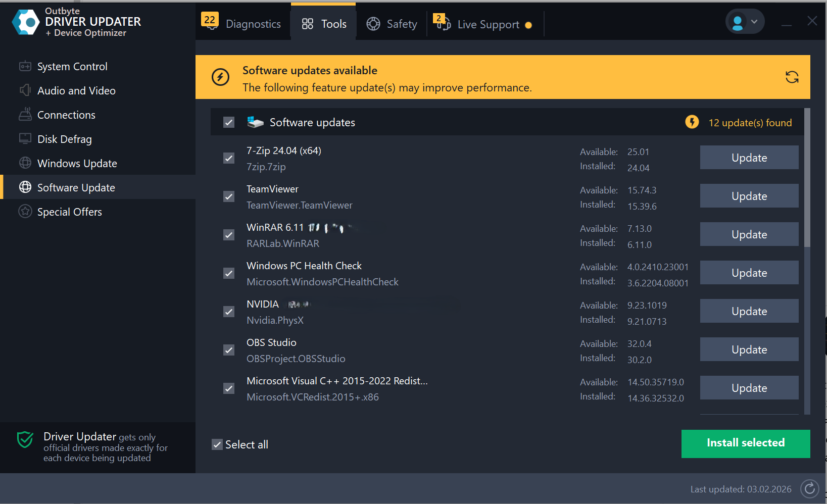
Task: Switch to the Diagnostics tab
Action: click(x=242, y=24)
